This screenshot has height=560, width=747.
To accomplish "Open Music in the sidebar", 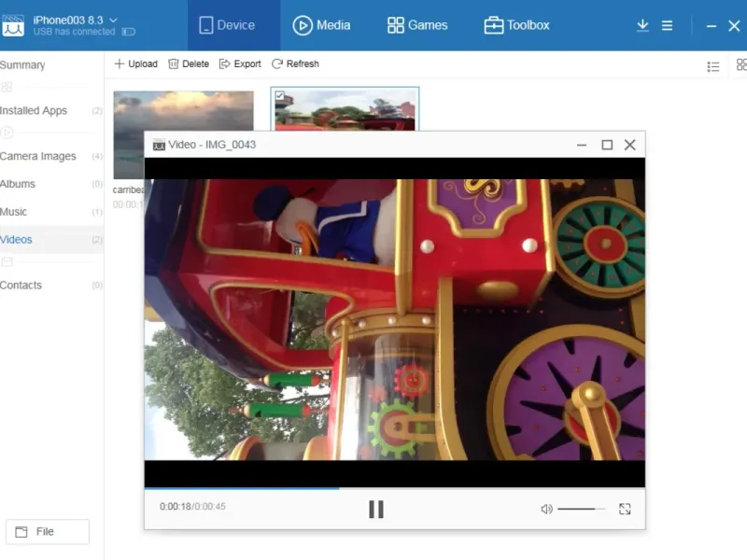I will 51,212.
